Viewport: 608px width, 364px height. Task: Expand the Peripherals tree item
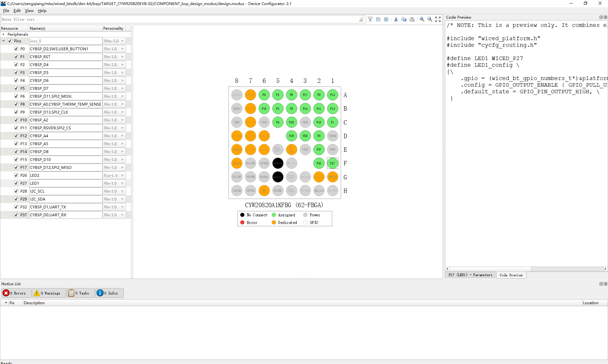tap(3, 34)
